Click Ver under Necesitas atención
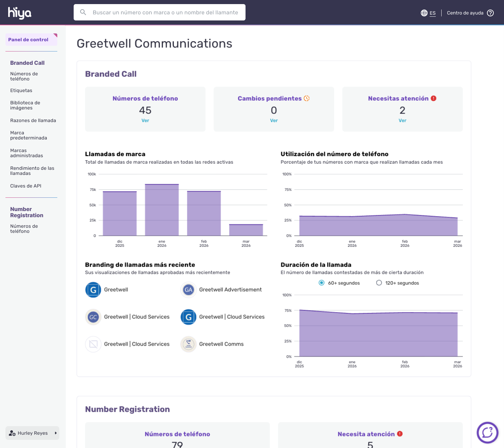 [402, 121]
